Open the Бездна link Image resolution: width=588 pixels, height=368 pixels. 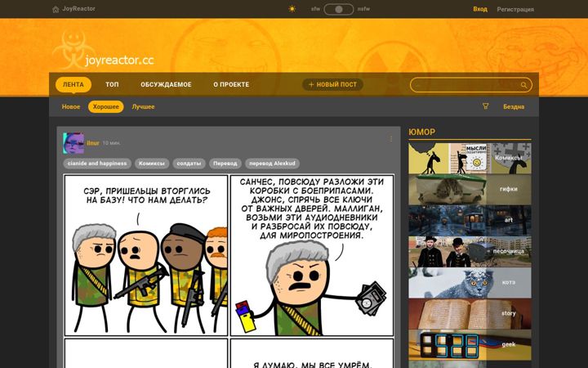click(514, 106)
